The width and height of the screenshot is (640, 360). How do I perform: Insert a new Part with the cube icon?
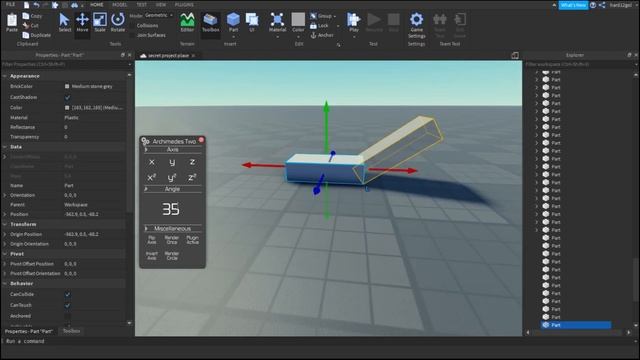click(233, 19)
